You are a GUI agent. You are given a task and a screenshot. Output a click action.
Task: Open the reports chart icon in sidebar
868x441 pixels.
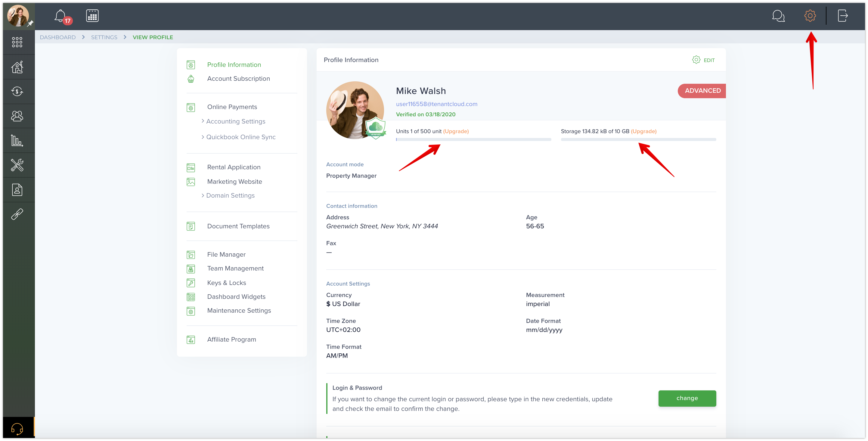(17, 141)
